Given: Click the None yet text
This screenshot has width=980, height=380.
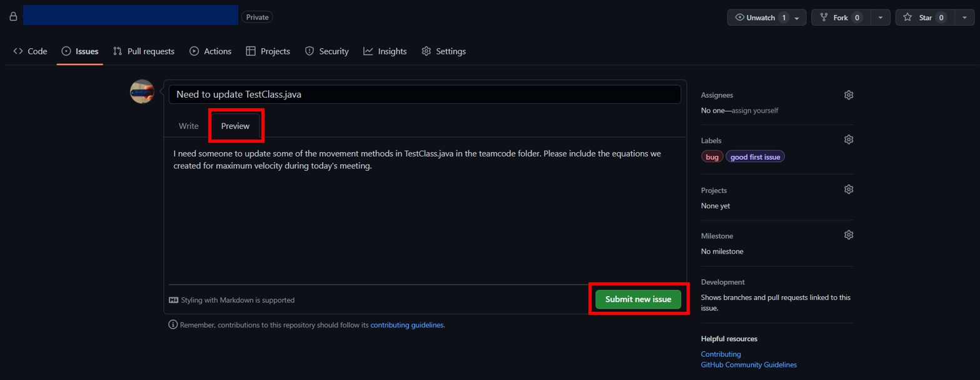Looking at the screenshot, I should click(x=715, y=205).
